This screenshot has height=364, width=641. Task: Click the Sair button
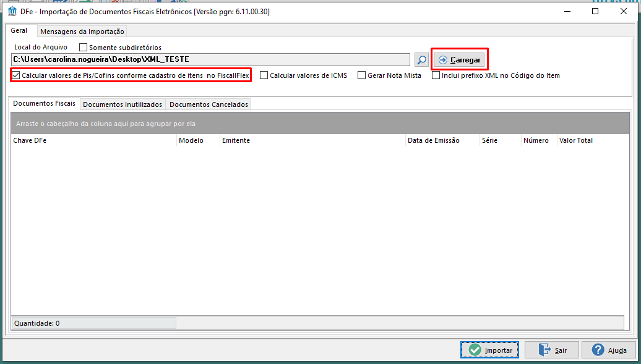(x=551, y=350)
